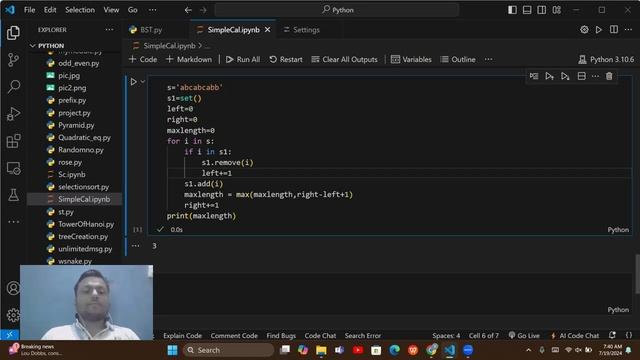This screenshot has width=640, height=360.
Task: Open the Run and Debug view
Action: click(13, 114)
